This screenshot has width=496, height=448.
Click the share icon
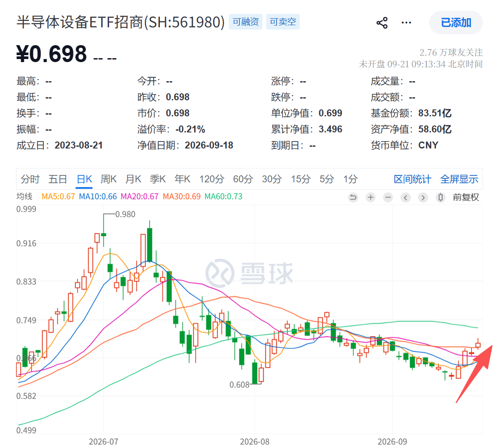pos(382,23)
